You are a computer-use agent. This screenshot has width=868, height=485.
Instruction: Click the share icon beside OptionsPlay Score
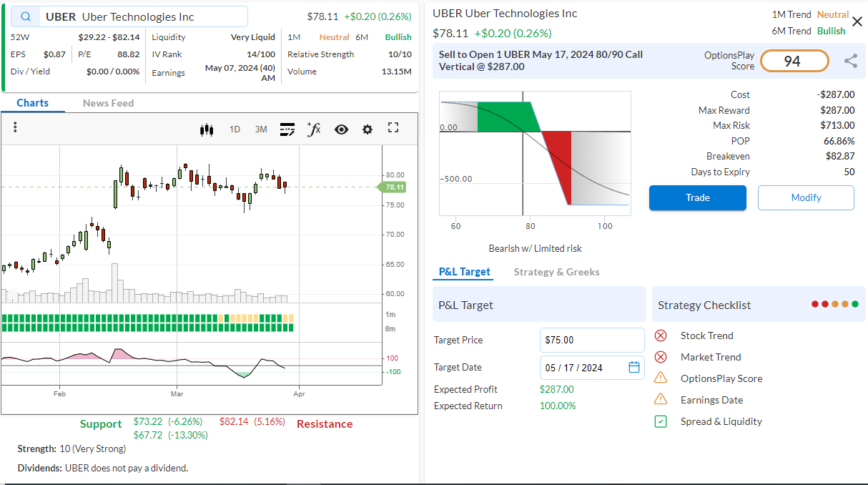(850, 61)
